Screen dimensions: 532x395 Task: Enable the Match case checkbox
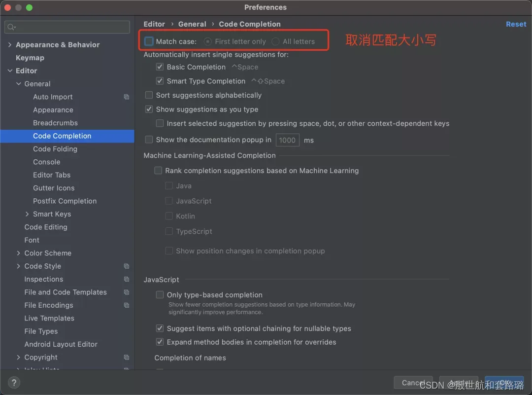pos(149,41)
